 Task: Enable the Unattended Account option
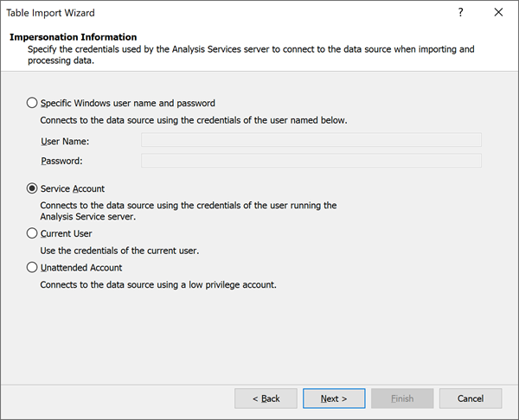coord(33,268)
